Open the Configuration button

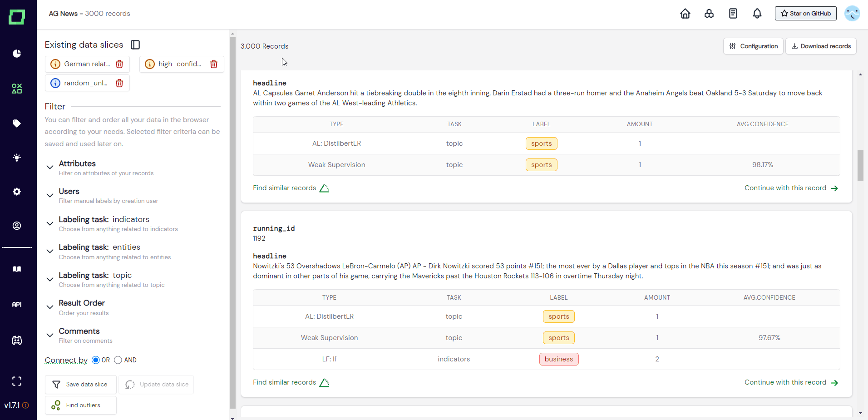pos(753,46)
